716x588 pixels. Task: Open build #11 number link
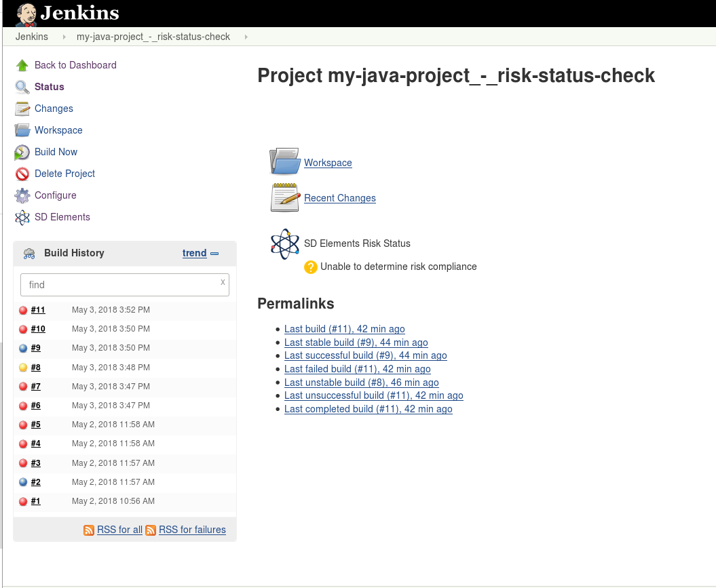38,310
